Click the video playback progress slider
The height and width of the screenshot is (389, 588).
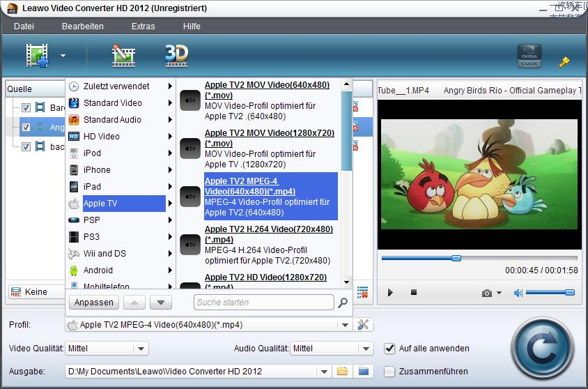coord(479,258)
